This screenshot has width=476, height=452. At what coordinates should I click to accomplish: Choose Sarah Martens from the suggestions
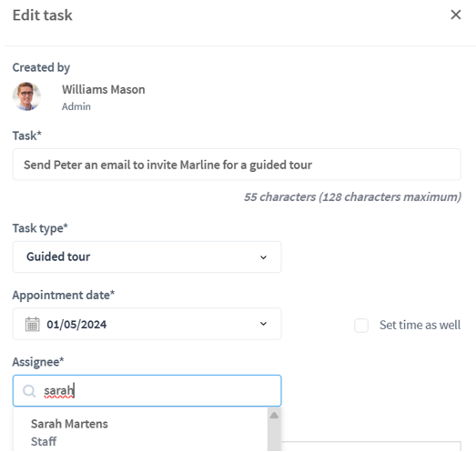69,424
